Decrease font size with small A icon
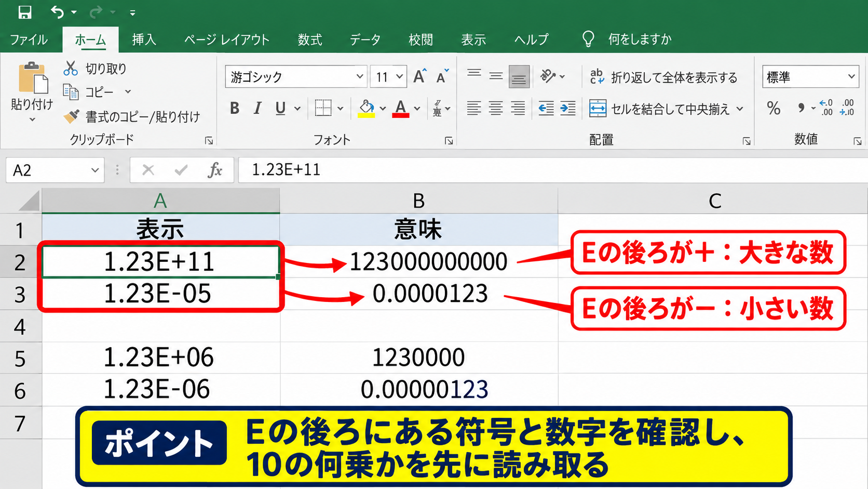 point(442,77)
